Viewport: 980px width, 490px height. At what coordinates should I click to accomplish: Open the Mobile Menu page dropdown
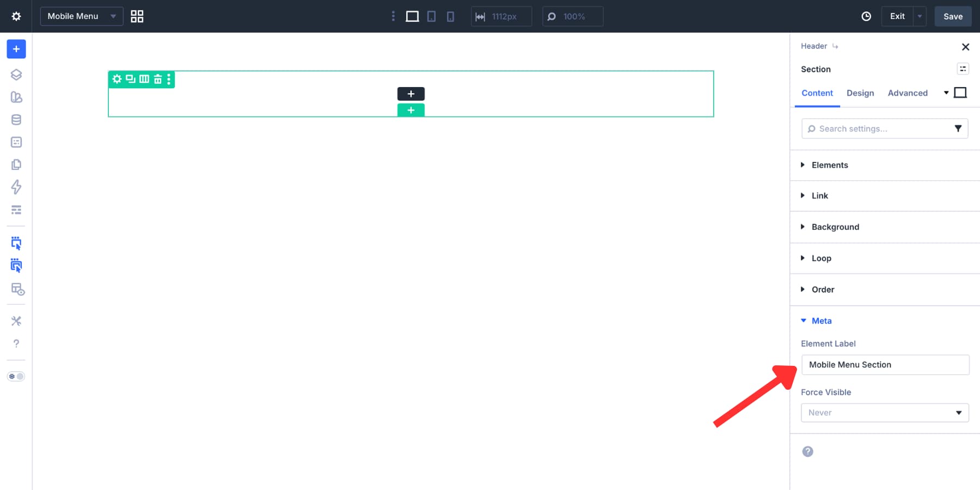pos(82,16)
